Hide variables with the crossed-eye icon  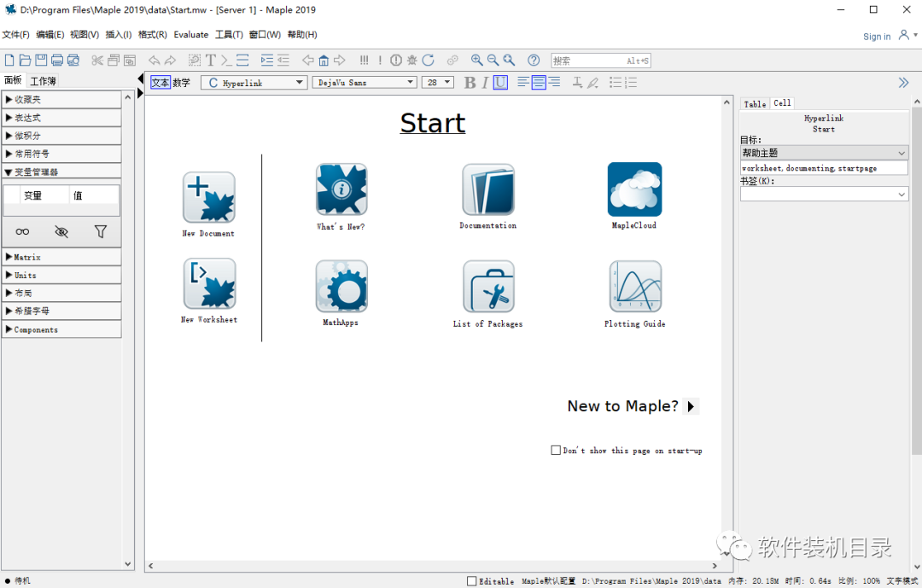point(61,231)
